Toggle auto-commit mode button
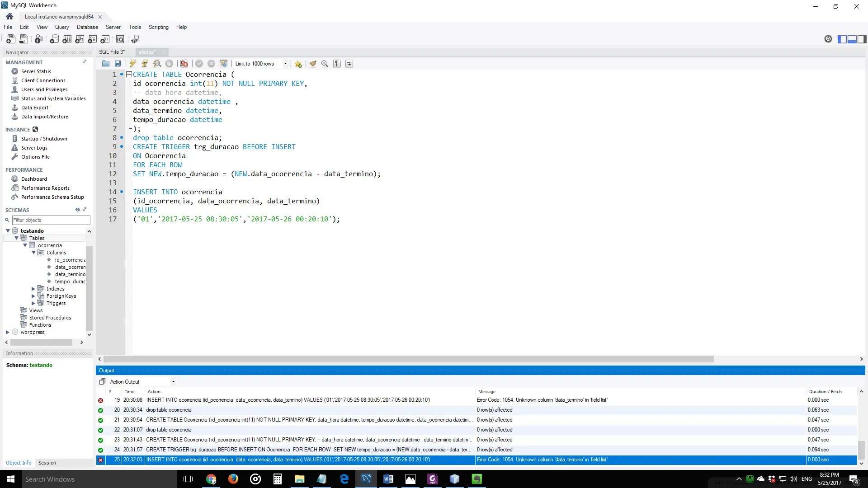868x488 pixels. coord(223,64)
